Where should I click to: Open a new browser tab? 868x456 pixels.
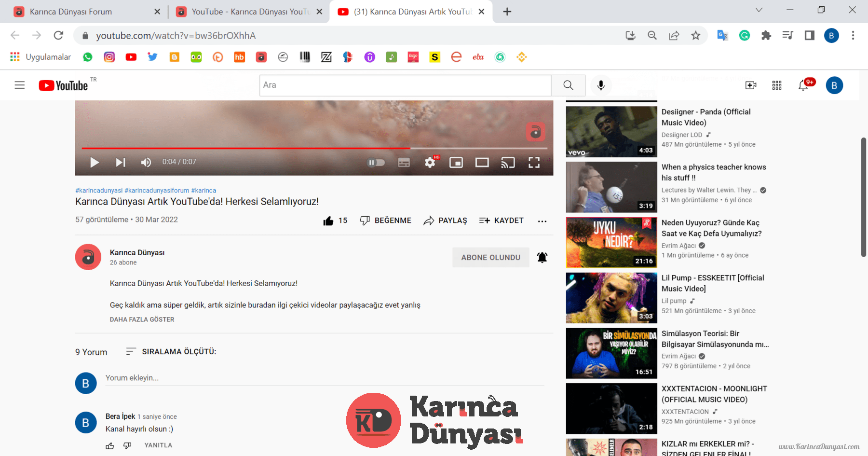(x=507, y=12)
